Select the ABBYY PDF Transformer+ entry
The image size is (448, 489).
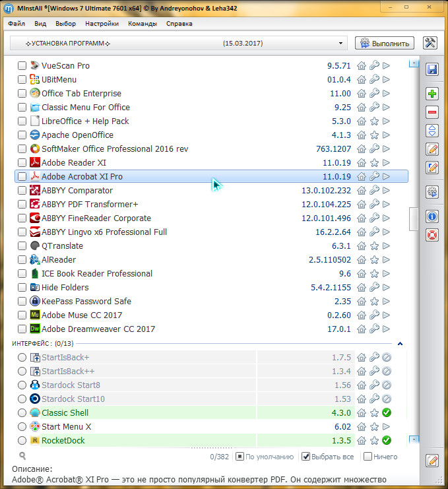point(211,205)
